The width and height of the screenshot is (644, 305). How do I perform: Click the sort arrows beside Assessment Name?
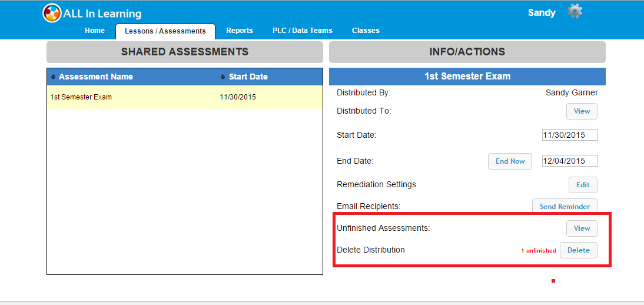54,77
